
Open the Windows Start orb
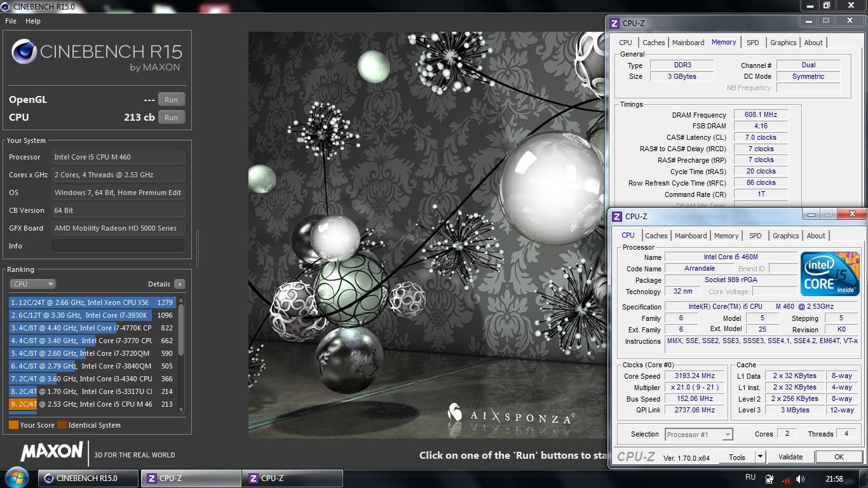tap(17, 478)
